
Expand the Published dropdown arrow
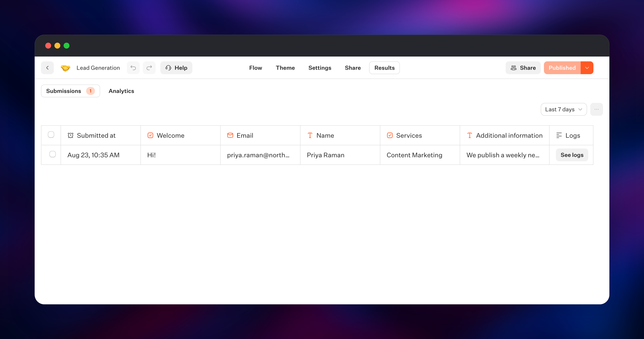click(x=587, y=68)
